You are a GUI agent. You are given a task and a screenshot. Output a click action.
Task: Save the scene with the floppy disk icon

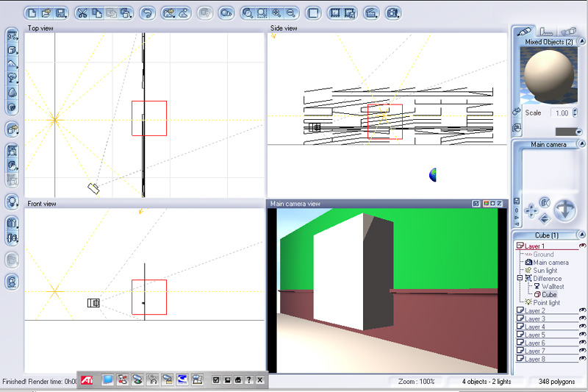pyautogui.click(x=61, y=13)
